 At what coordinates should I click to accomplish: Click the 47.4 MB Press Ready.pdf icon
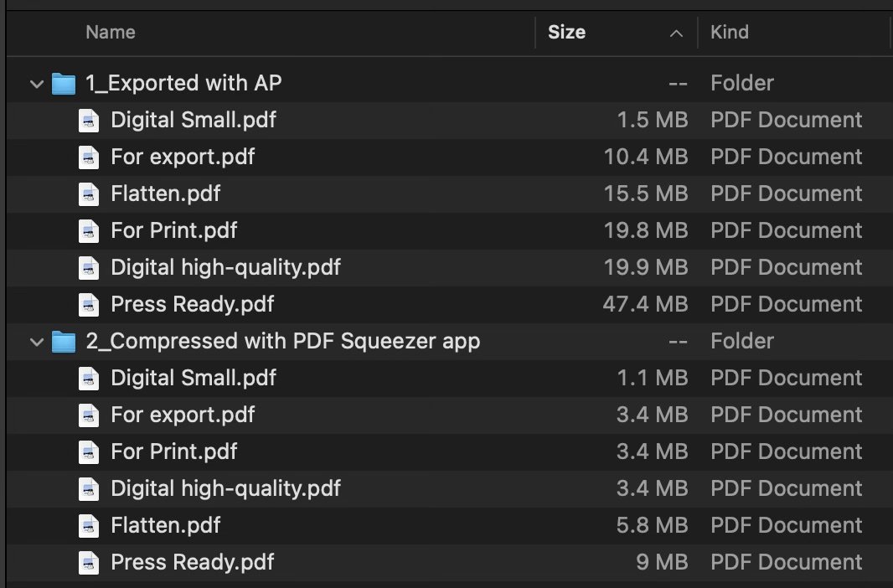[89, 305]
